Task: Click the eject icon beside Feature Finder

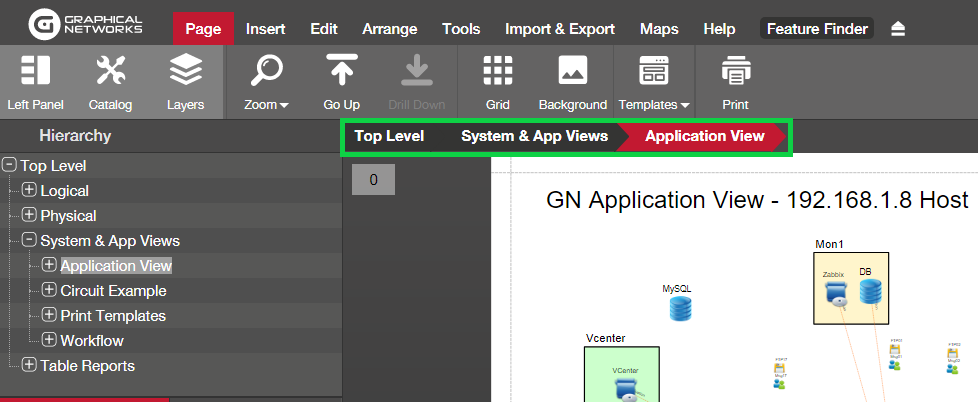Action: point(898,29)
